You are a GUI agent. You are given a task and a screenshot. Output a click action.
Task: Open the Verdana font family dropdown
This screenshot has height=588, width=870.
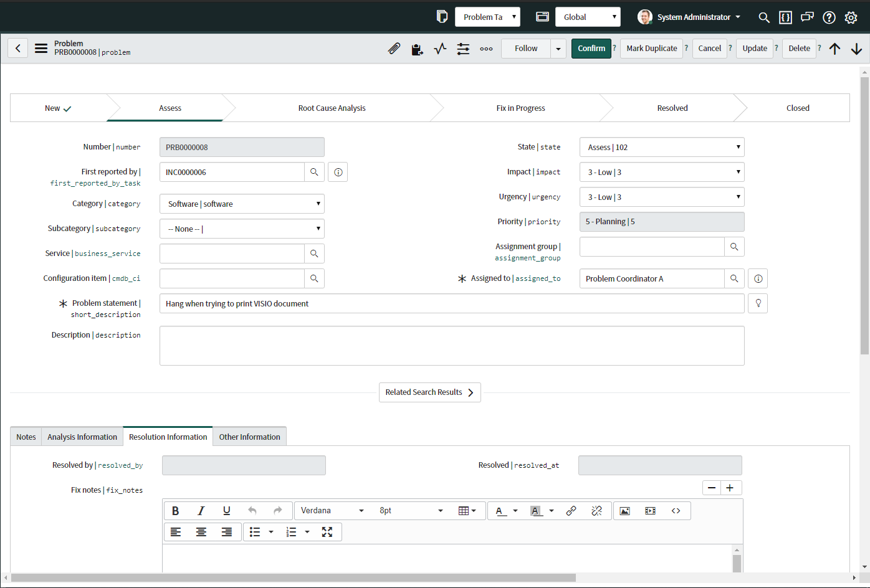(332, 511)
